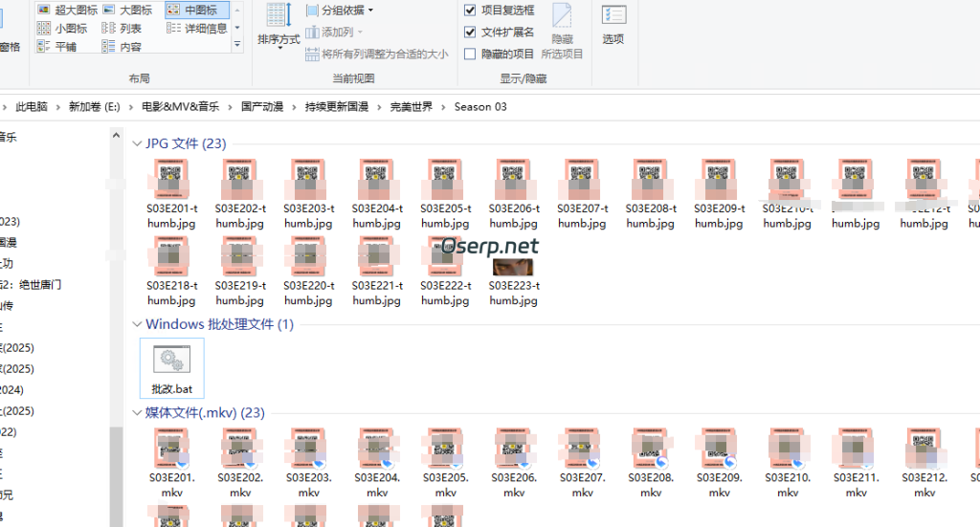The image size is (980, 527).
Task: Navigate to 国产动漫 breadcrumb folder
Action: click(x=262, y=107)
